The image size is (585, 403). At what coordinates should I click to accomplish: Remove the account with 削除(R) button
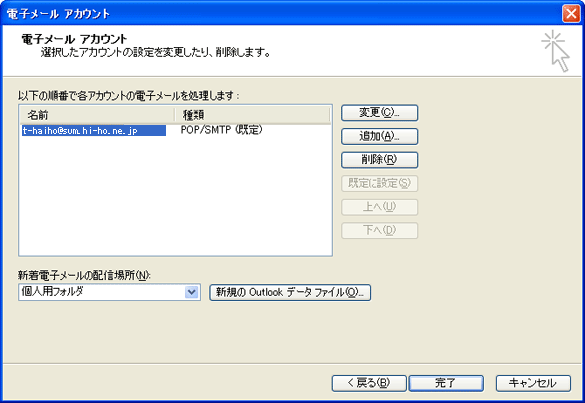pyautogui.click(x=379, y=160)
